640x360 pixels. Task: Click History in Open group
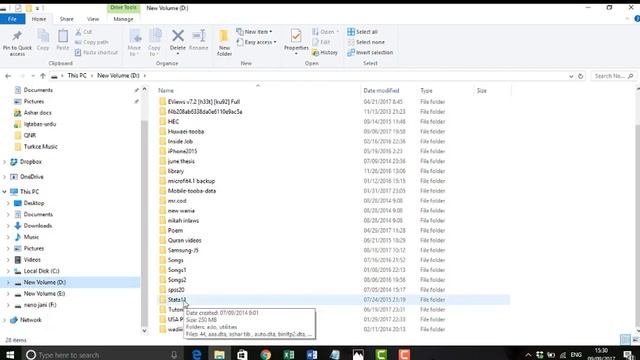(325, 53)
